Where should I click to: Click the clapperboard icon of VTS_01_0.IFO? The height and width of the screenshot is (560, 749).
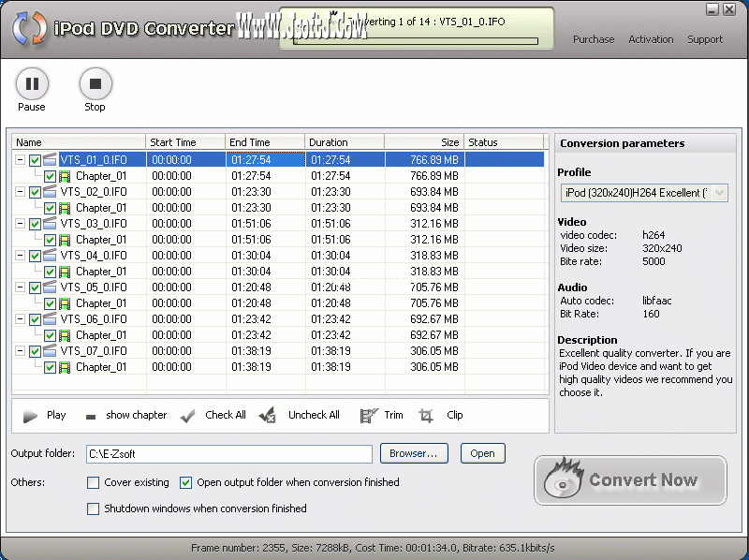coord(50,159)
